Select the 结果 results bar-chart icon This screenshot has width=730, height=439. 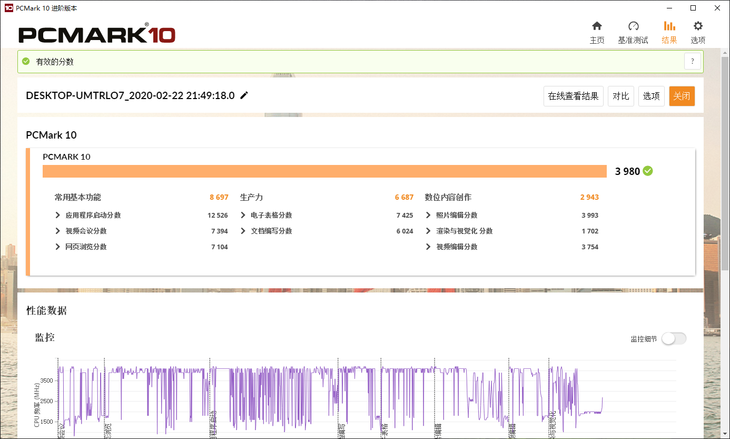tap(669, 26)
